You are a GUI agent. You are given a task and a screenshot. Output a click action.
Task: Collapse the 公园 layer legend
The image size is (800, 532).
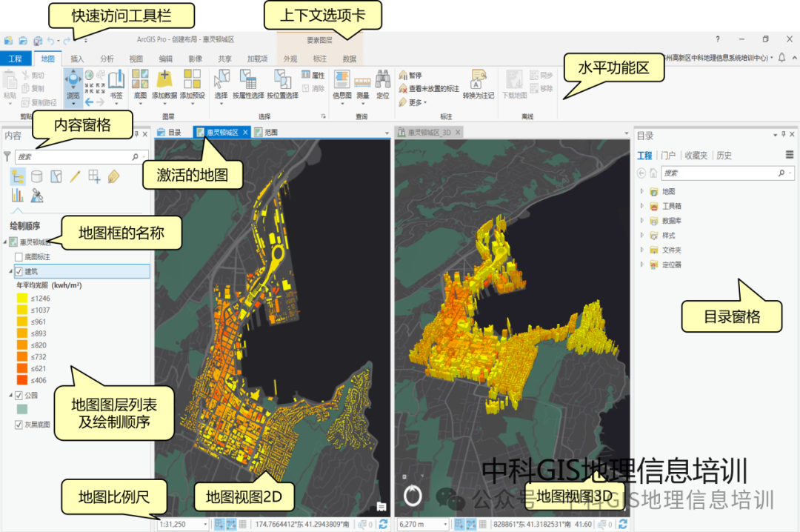(10, 395)
